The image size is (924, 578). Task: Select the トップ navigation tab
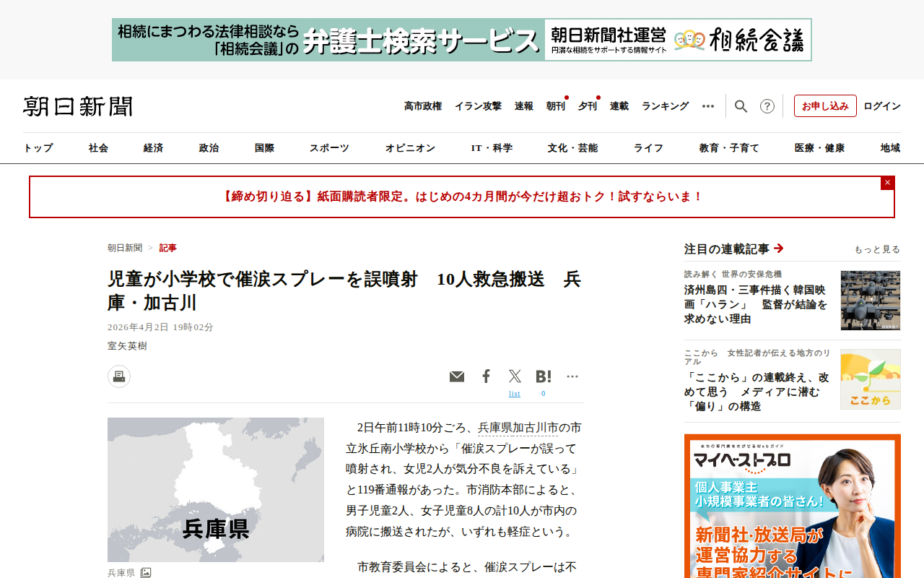(38, 148)
